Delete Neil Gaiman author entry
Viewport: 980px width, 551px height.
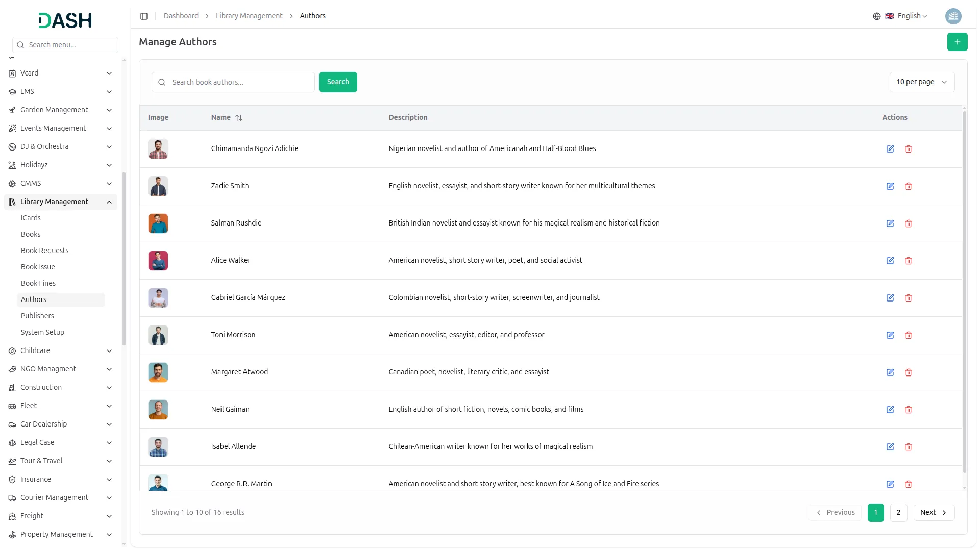(909, 410)
